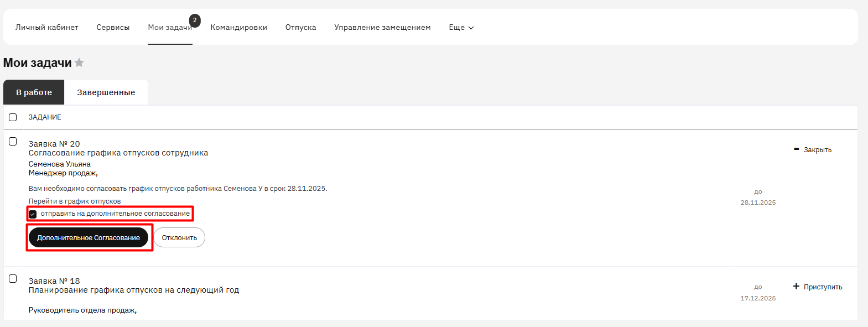Open the Личный кабинет menu item
This screenshot has width=868, height=327.
(47, 27)
